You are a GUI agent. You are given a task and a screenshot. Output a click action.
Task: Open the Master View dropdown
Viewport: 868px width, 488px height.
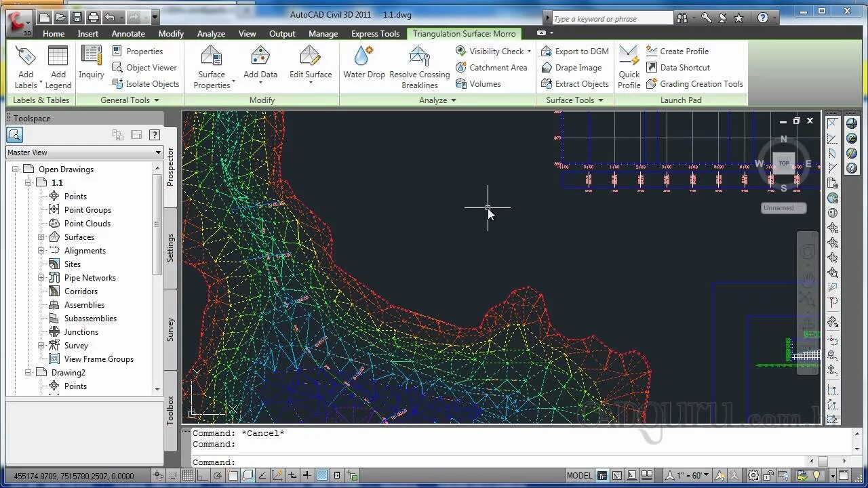(84, 152)
